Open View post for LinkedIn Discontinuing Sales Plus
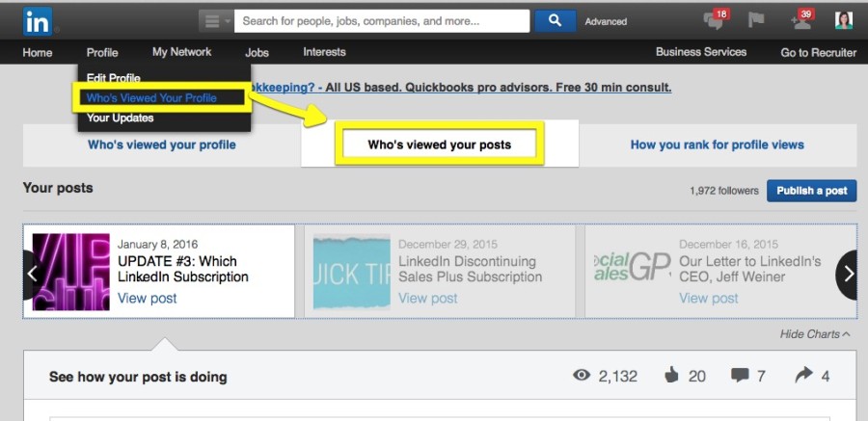 pyautogui.click(x=428, y=299)
